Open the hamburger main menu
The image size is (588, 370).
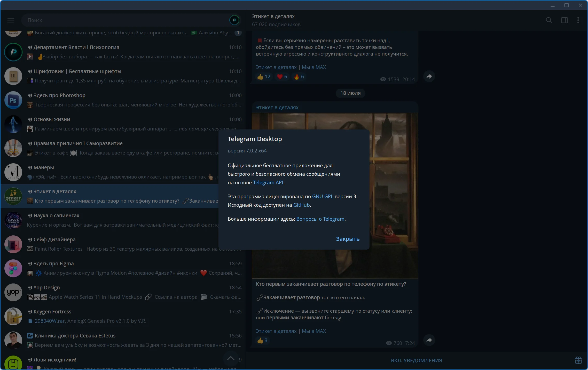(11, 20)
